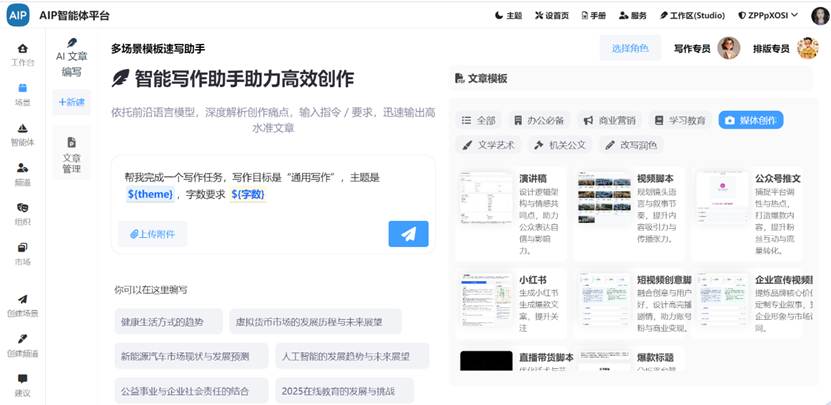Open the 市场 sidebar icon
Viewport: 831px width, 405px height.
[x=22, y=248]
